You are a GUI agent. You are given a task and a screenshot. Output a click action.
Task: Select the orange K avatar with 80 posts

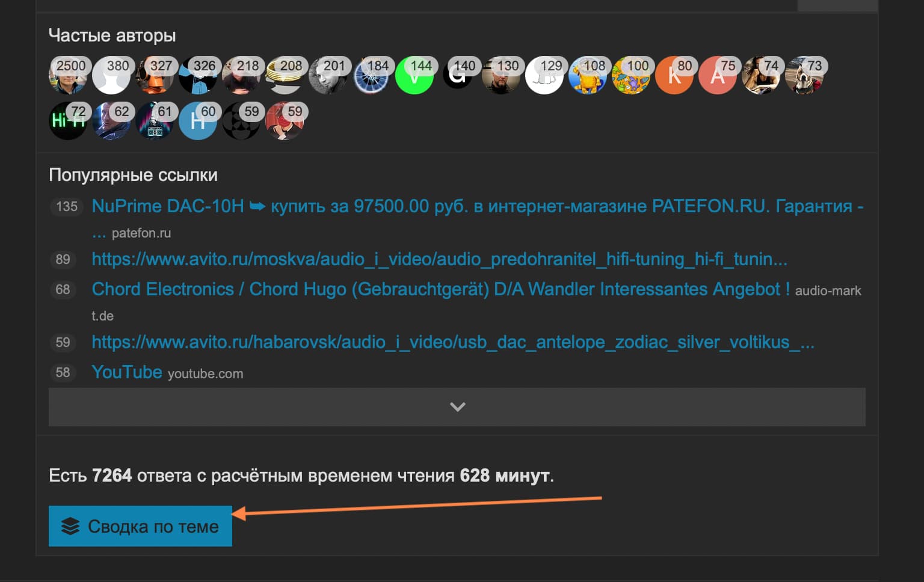point(674,76)
